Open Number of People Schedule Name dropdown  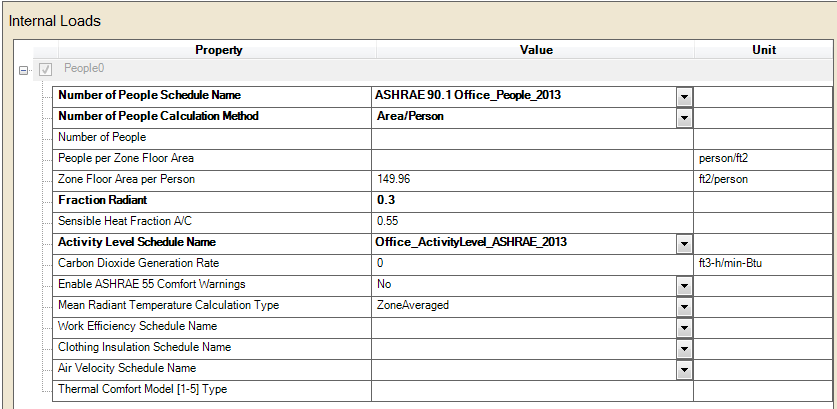(684, 96)
